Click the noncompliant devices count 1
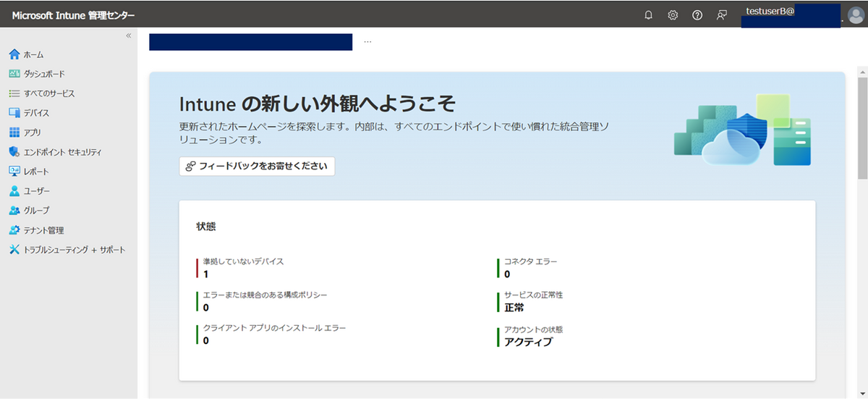Image resolution: width=868 pixels, height=399 pixels. 206,274
